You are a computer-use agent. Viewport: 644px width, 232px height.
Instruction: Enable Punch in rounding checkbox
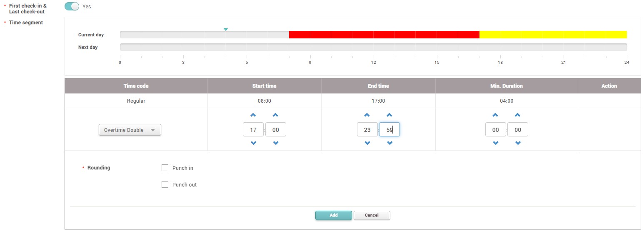click(165, 168)
